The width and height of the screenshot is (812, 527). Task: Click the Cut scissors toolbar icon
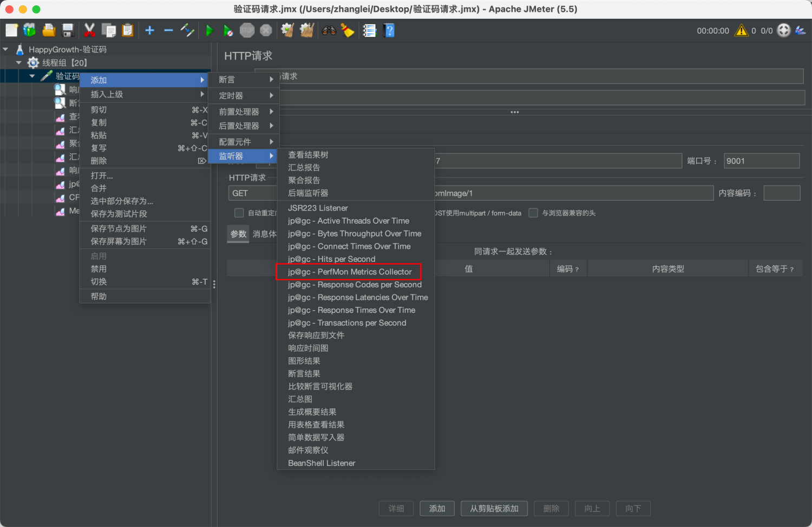[x=90, y=30]
